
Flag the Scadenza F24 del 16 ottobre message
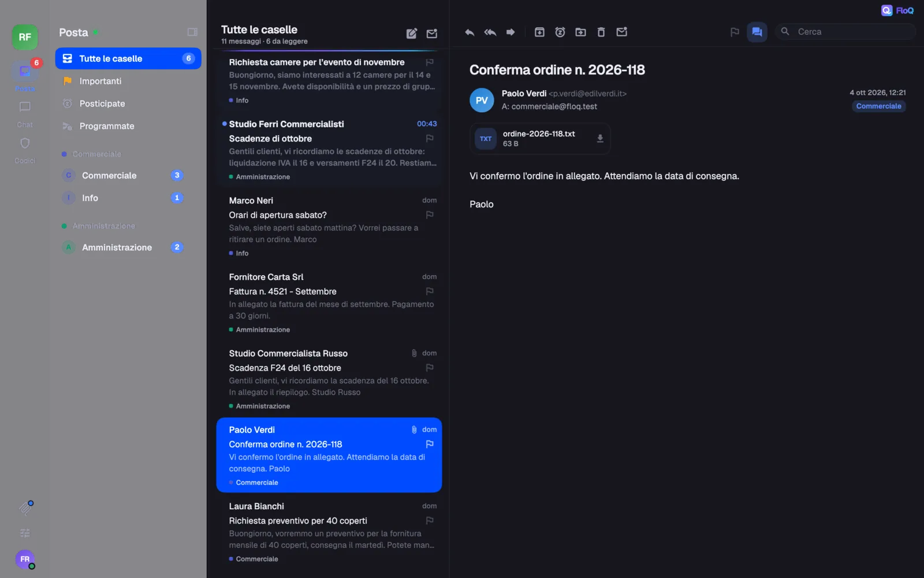pyautogui.click(x=430, y=367)
